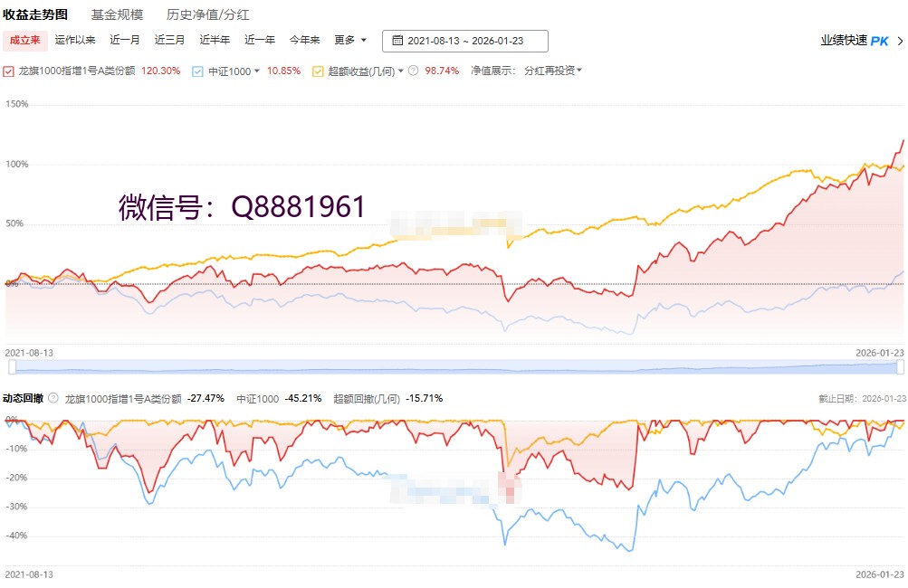Click the calendar icon in date range
Viewport: 908px width, 588px height.
(x=397, y=41)
